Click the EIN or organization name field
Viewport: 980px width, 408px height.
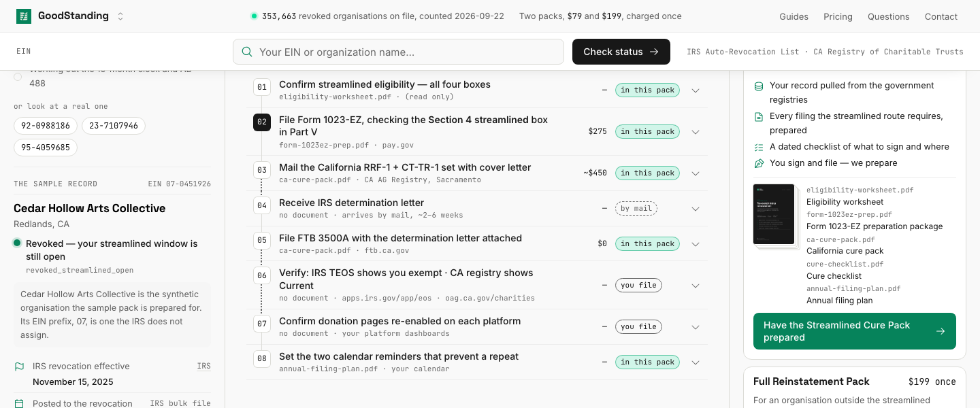398,52
